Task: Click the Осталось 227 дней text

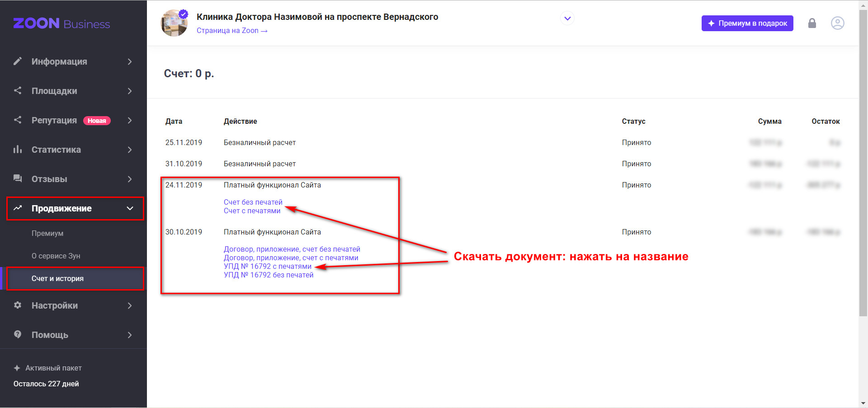Action: [x=46, y=384]
